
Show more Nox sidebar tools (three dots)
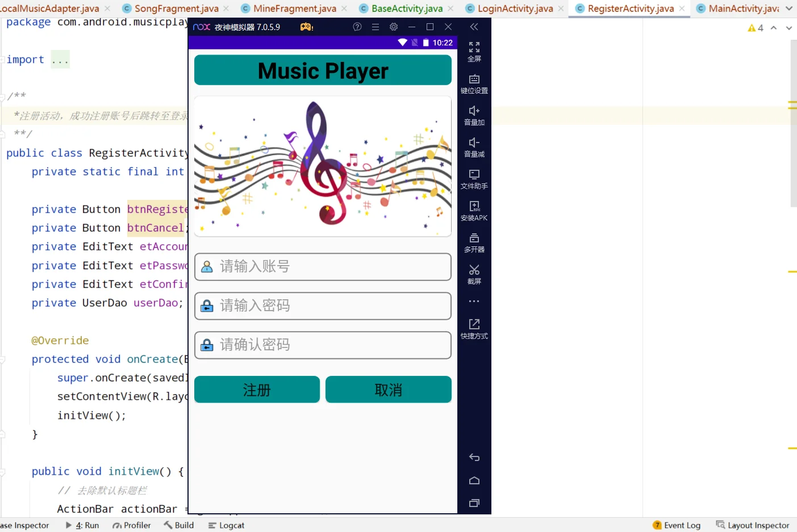pos(474,301)
